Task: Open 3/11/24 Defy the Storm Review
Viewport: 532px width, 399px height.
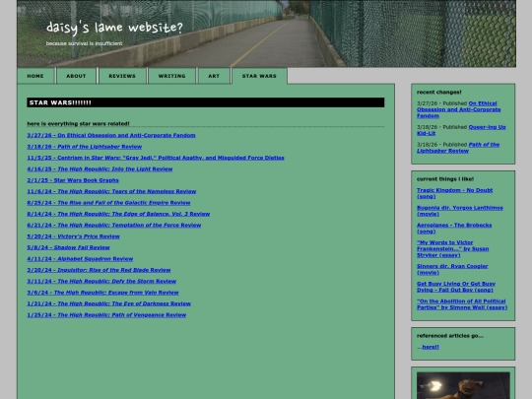Action: 101,281
